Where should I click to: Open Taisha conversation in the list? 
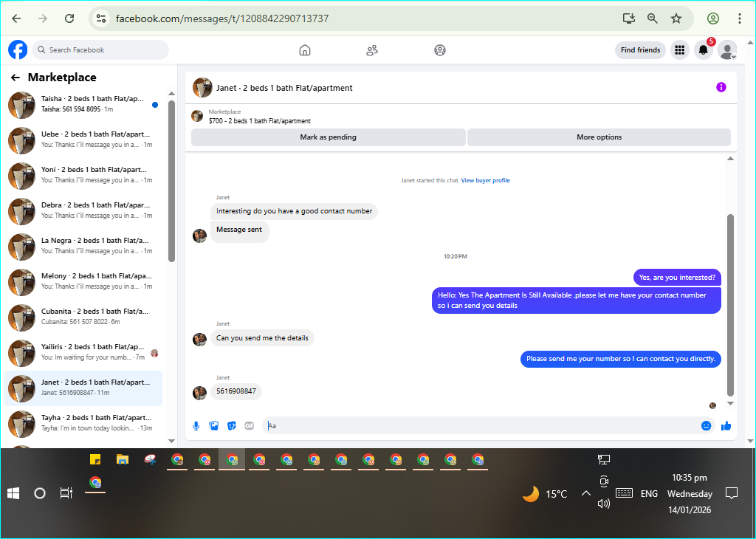pyautogui.click(x=83, y=105)
